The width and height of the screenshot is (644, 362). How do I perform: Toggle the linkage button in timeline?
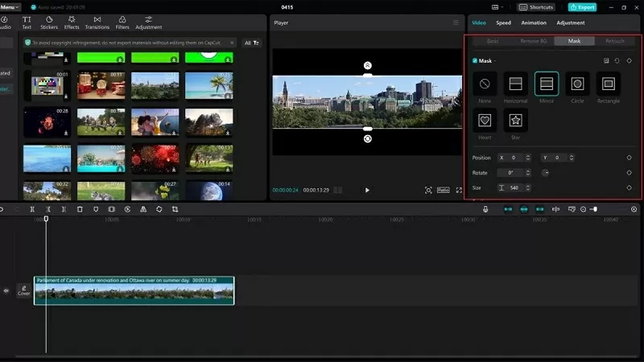[x=539, y=209]
